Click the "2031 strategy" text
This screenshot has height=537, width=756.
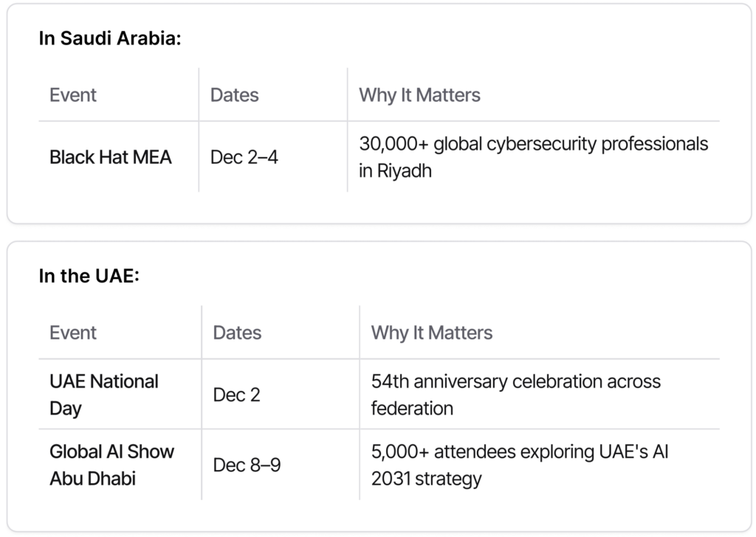click(426, 479)
